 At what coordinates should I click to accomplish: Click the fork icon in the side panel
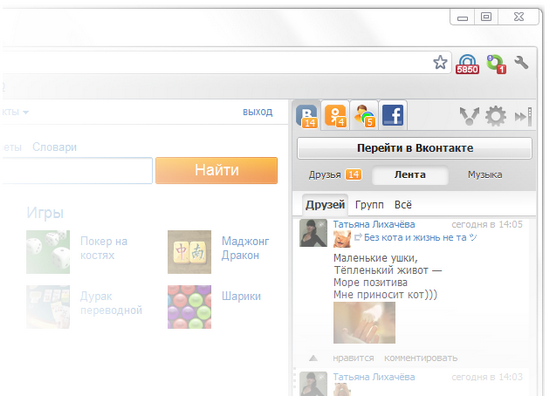pos(469,116)
